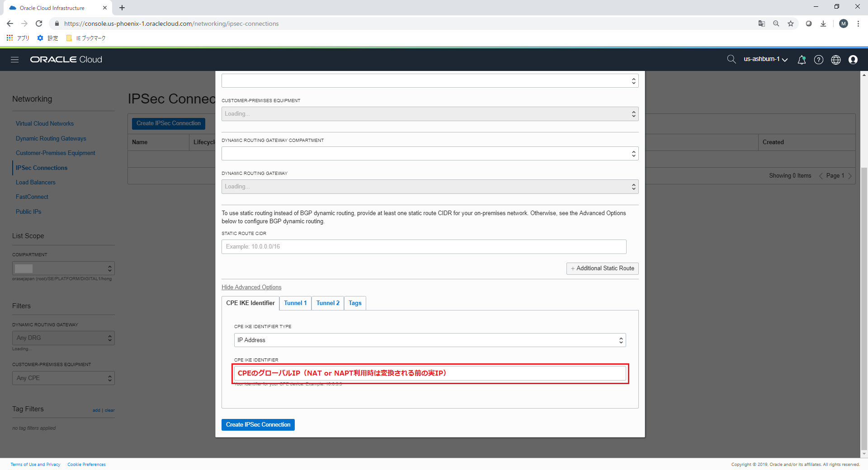The height and width of the screenshot is (470, 868).
Task: Click the Oracle Cloud logo
Action: click(66, 60)
